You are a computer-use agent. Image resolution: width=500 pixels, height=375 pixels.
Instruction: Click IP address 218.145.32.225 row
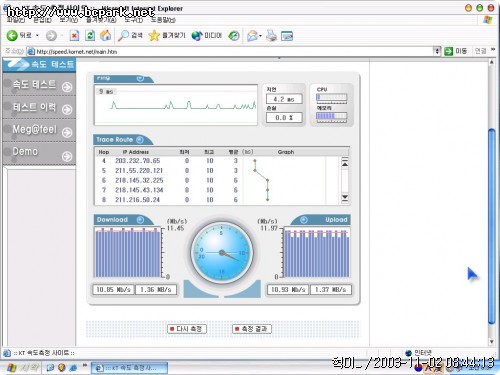pyautogui.click(x=139, y=180)
